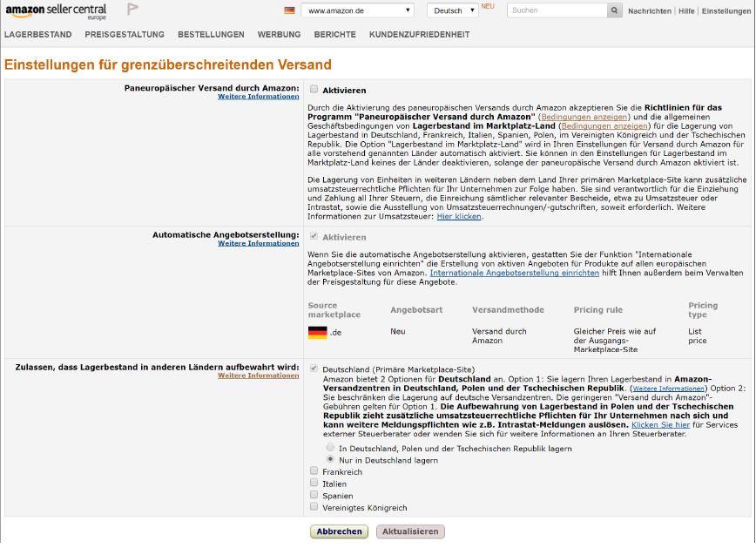The width and height of the screenshot is (756, 548).
Task: Open first Bedingungen anzeigen link for Richtlinien
Action: coord(584,117)
